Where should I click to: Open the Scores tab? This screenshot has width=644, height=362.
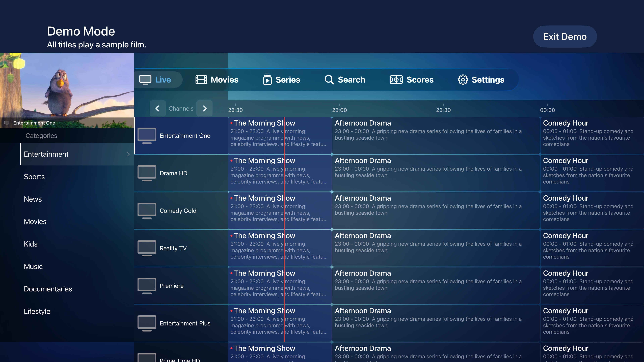click(412, 80)
